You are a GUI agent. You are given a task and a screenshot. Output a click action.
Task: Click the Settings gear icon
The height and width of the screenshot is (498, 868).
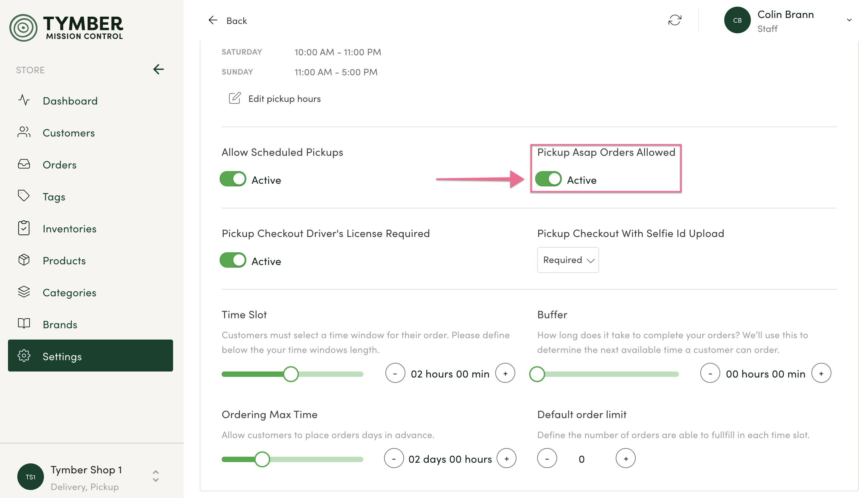[24, 356]
